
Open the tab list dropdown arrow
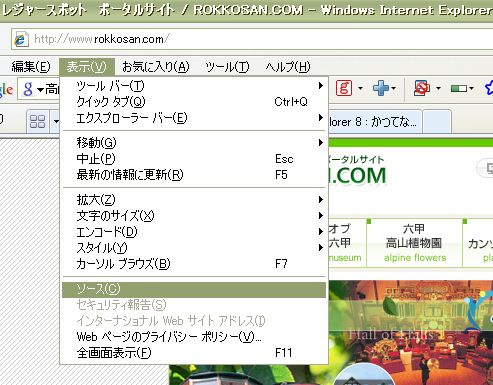click(x=56, y=121)
